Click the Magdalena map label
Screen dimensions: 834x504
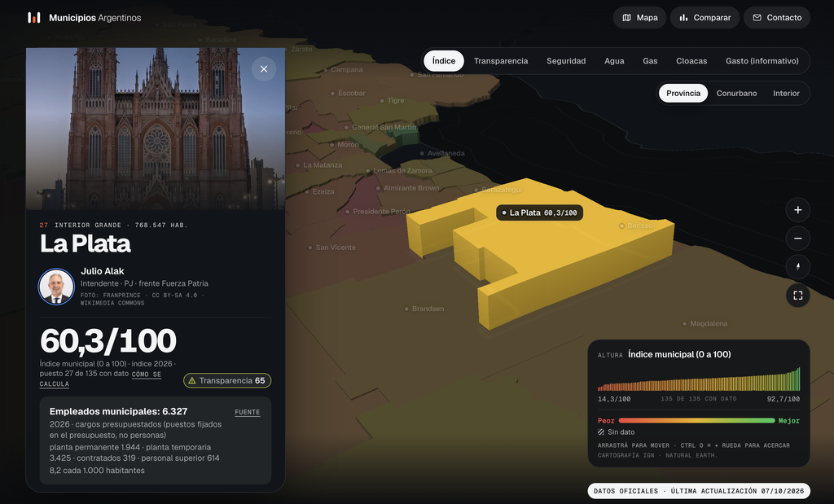705,323
